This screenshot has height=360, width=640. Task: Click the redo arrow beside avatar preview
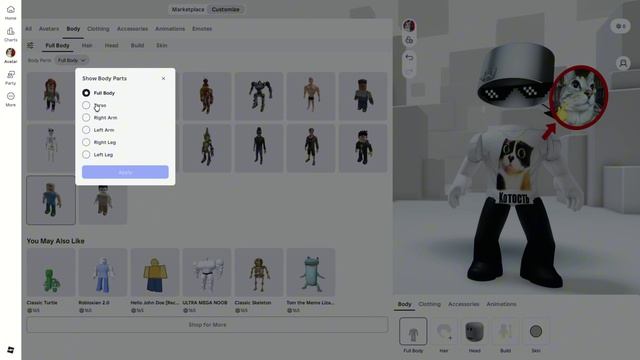409,71
